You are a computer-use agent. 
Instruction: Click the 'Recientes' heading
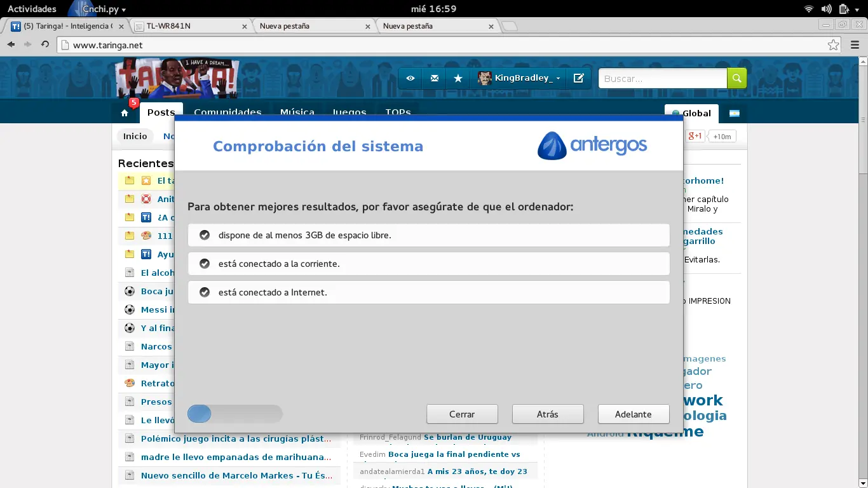[x=146, y=163]
